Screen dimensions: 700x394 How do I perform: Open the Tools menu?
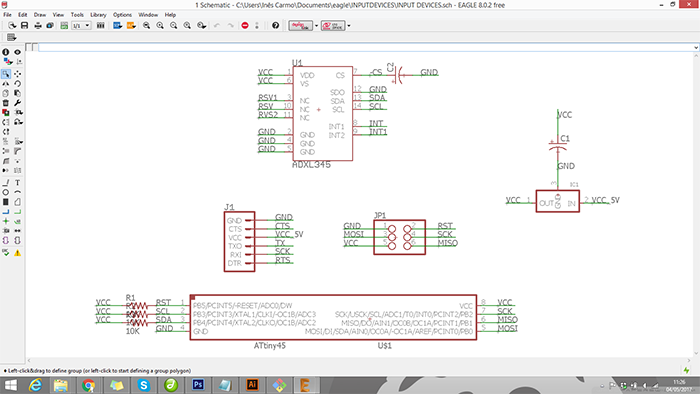pos(77,15)
